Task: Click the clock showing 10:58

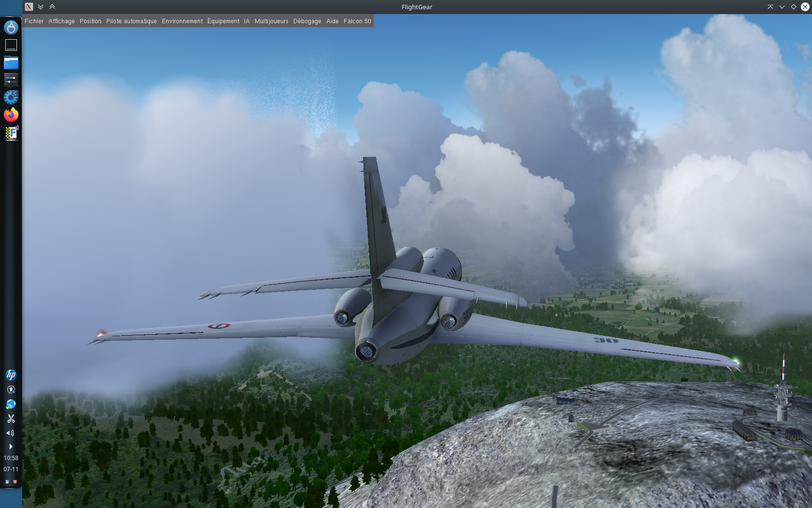Action: click(11, 458)
